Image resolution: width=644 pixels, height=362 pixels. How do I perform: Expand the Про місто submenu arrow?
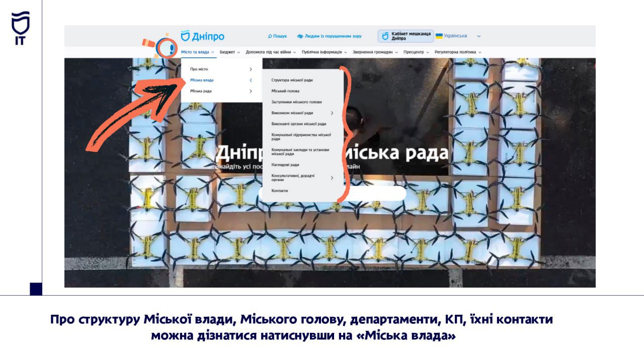[x=251, y=69]
